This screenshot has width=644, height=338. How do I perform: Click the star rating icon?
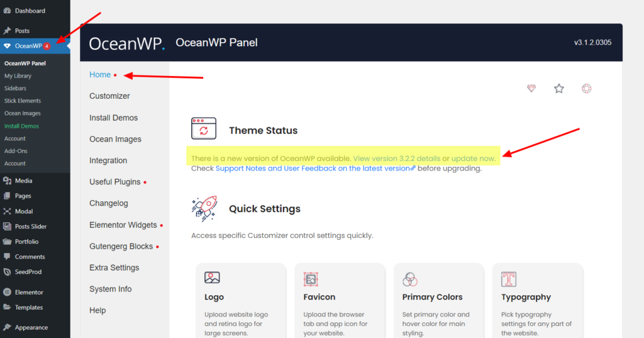pos(559,88)
